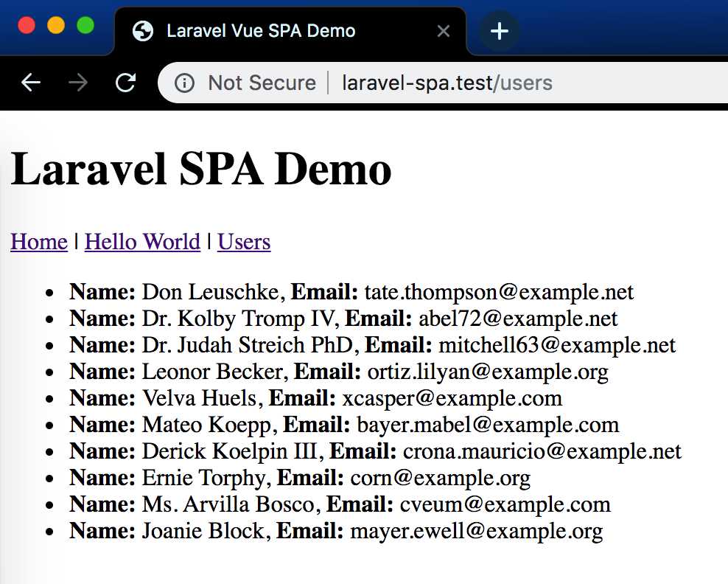This screenshot has width=728, height=584.
Task: Click the name Velva Huels
Action: pos(199,398)
